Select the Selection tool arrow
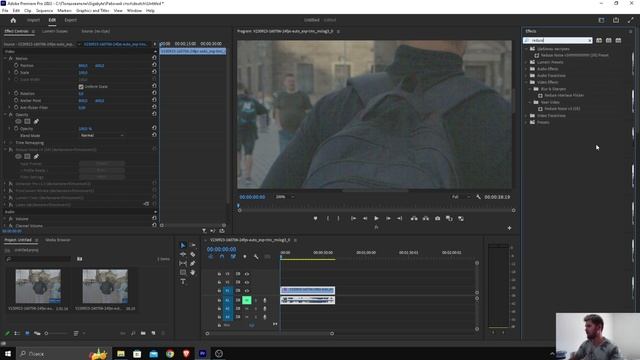This screenshot has height=360, width=640. coord(183,245)
